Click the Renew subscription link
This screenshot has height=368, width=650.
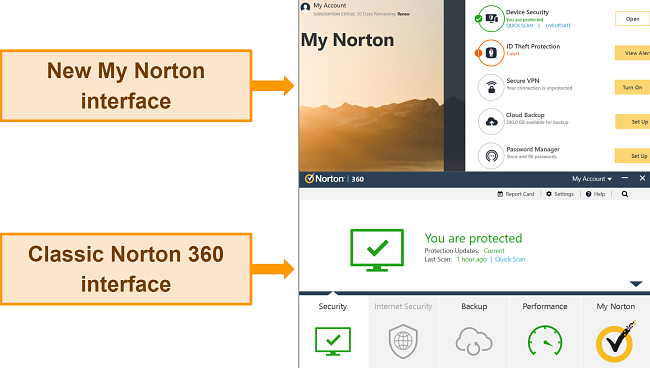point(403,14)
